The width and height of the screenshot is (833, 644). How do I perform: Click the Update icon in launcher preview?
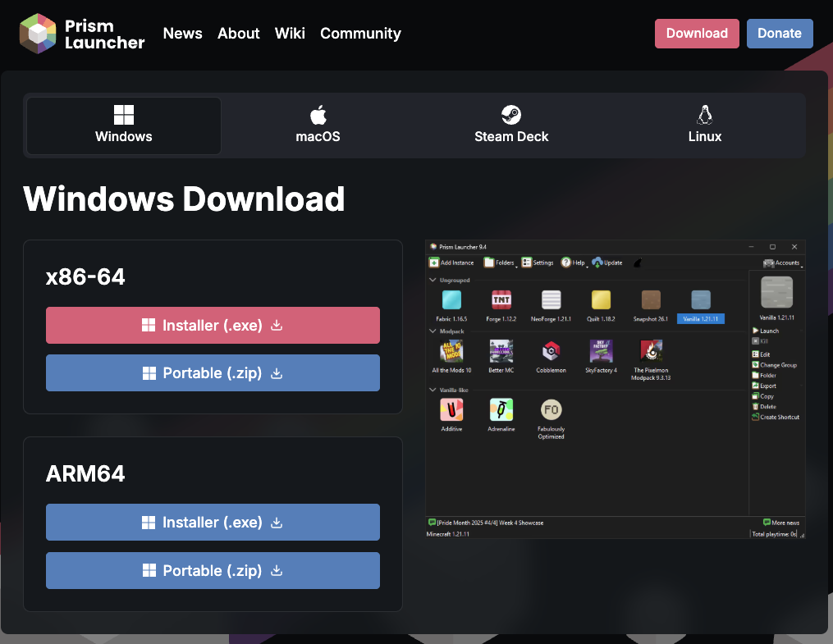click(x=597, y=263)
